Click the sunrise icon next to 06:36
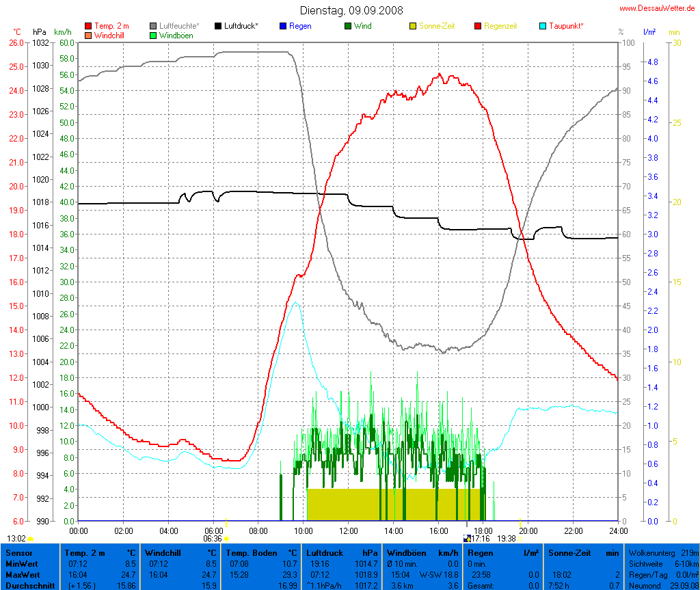Image resolution: width=700 pixels, height=590 pixels. (226, 539)
